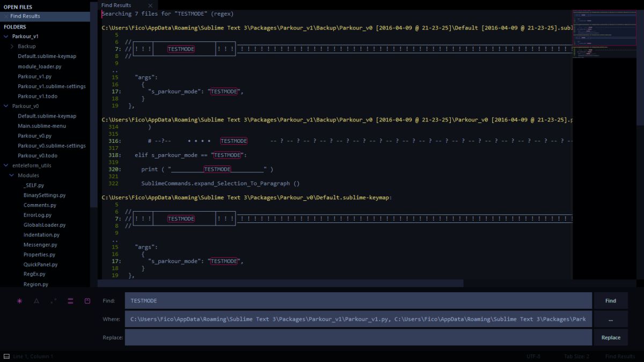Click the FOLDERS sidebar heading
644x362 pixels.
[15, 27]
